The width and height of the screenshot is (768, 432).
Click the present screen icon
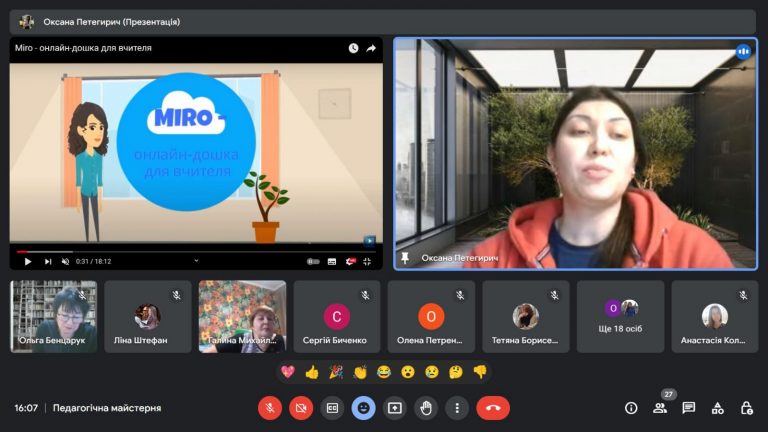point(394,408)
